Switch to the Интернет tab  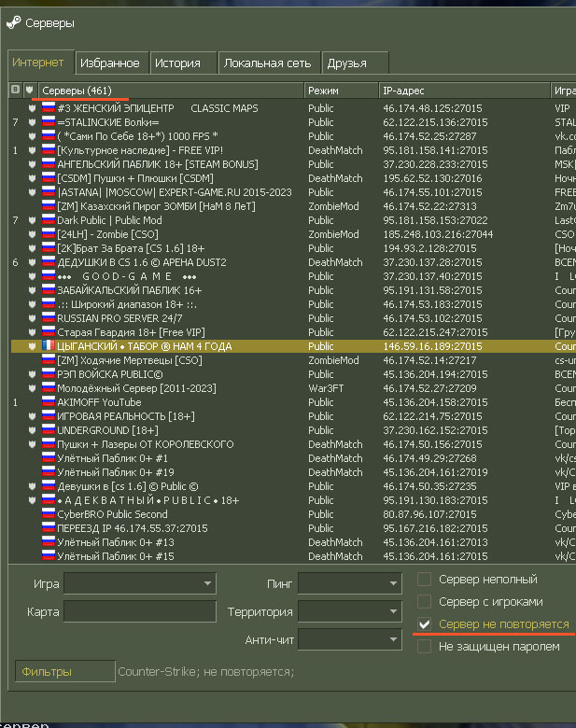(x=41, y=63)
